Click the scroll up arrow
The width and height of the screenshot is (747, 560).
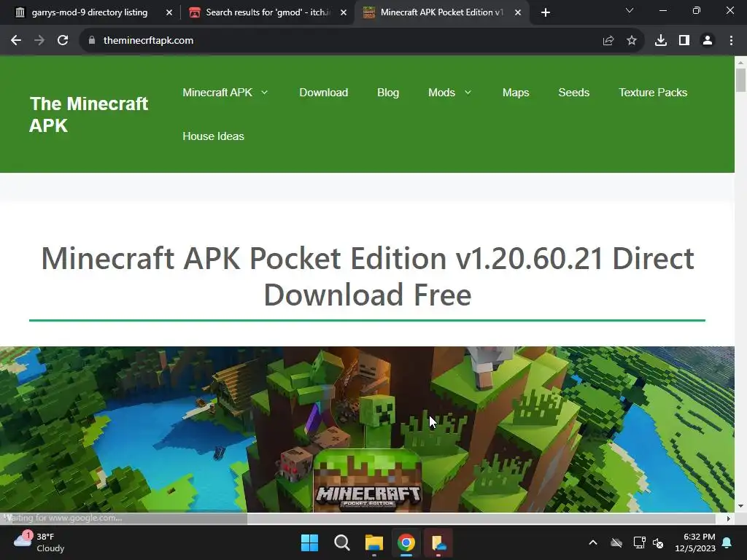[740, 62]
